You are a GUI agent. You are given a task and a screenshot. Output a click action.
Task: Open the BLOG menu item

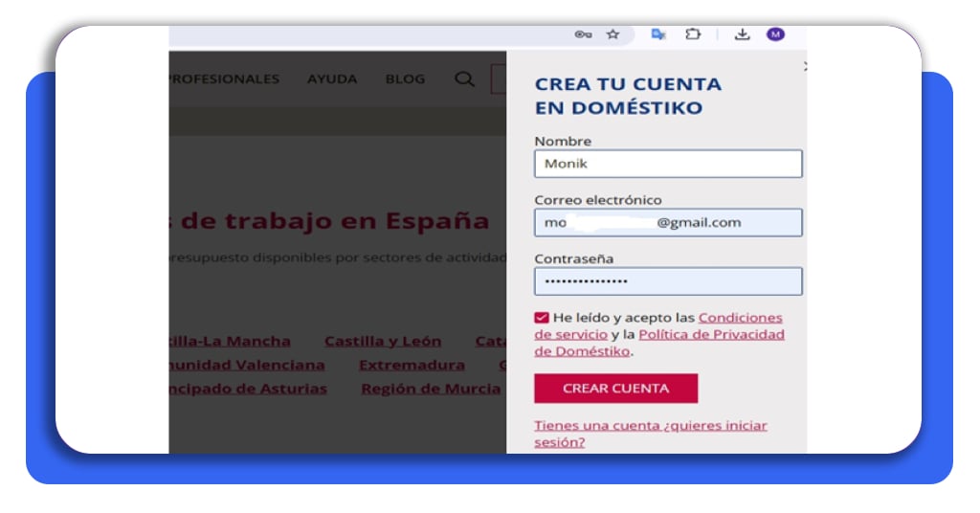[x=405, y=78]
